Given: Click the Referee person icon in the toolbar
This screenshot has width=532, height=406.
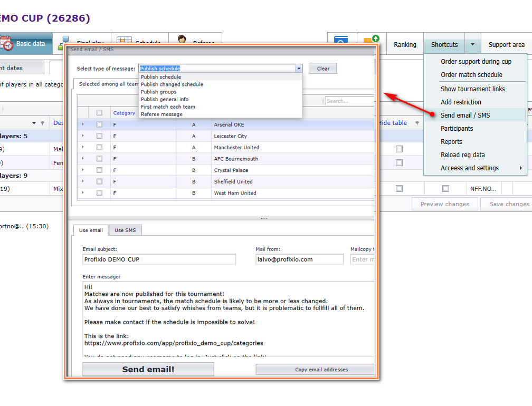Looking at the screenshot, I should (x=182, y=40).
